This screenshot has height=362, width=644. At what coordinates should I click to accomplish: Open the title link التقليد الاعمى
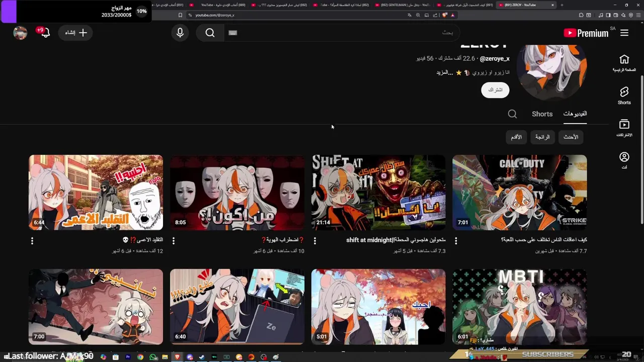[143, 240]
